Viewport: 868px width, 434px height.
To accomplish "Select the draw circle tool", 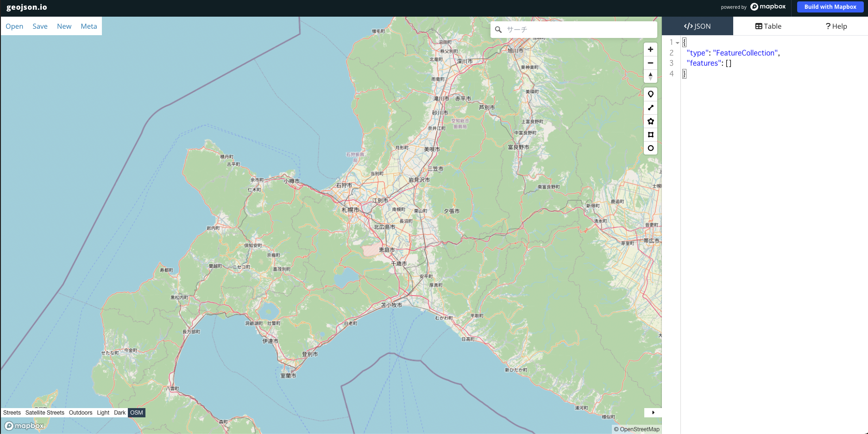I will (650, 148).
